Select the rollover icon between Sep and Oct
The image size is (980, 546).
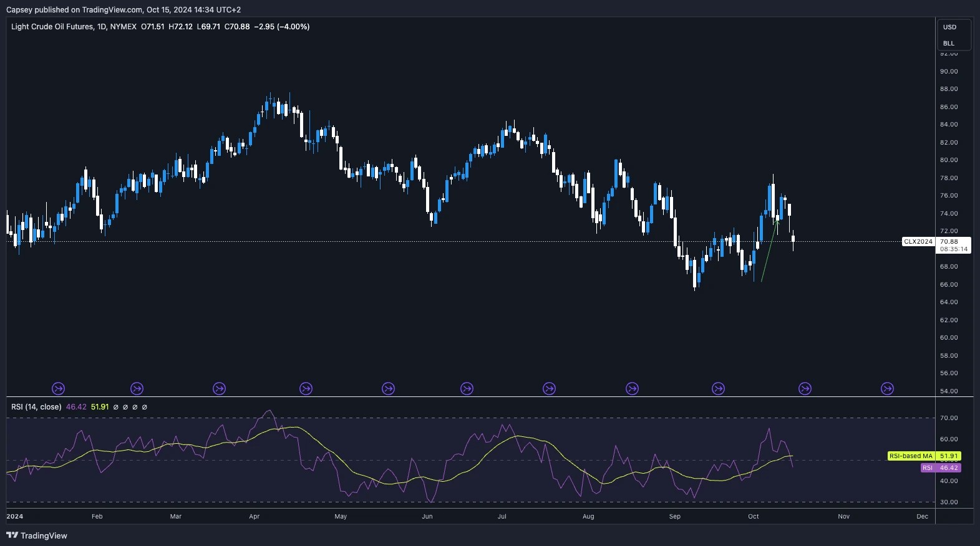[x=718, y=388]
